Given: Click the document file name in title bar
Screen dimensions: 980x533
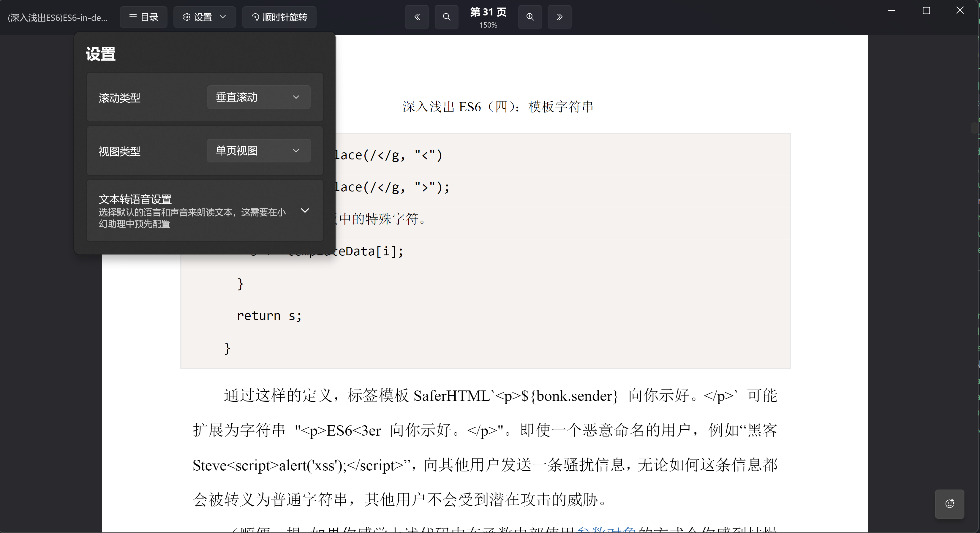Looking at the screenshot, I should click(x=57, y=18).
